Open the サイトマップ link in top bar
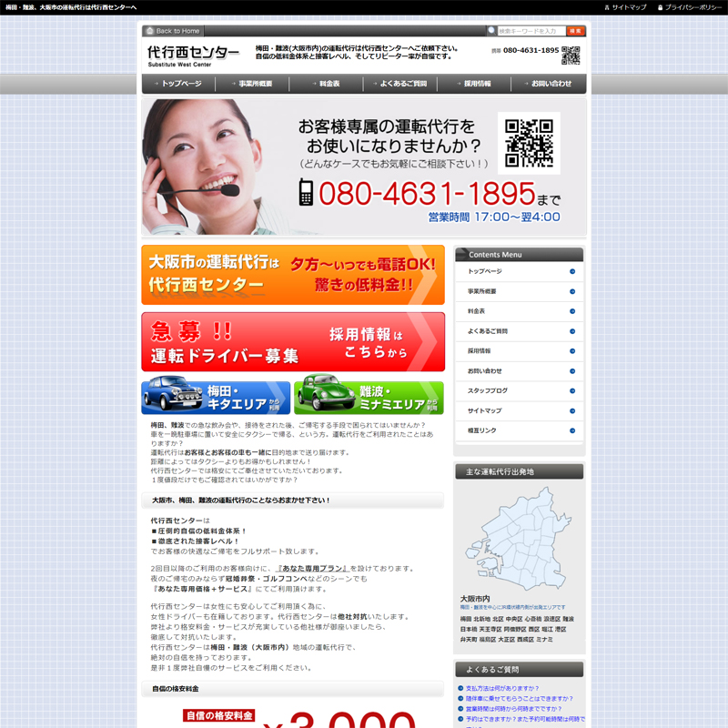The image size is (728, 728). 625,7
